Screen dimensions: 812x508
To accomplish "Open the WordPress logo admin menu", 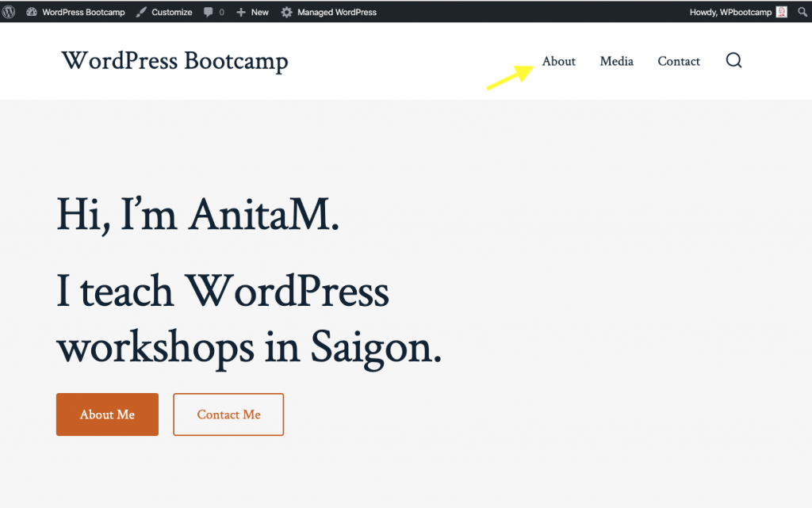I will point(8,12).
